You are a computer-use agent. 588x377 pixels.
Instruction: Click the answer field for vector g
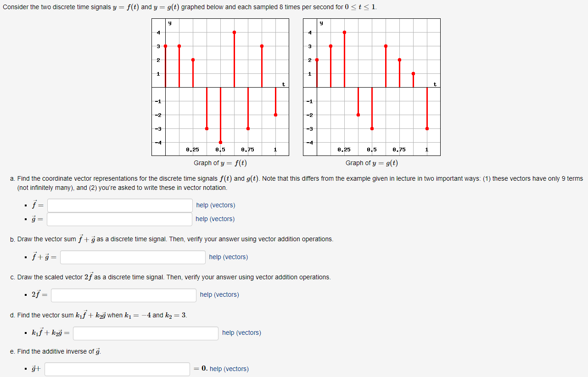[x=120, y=219]
